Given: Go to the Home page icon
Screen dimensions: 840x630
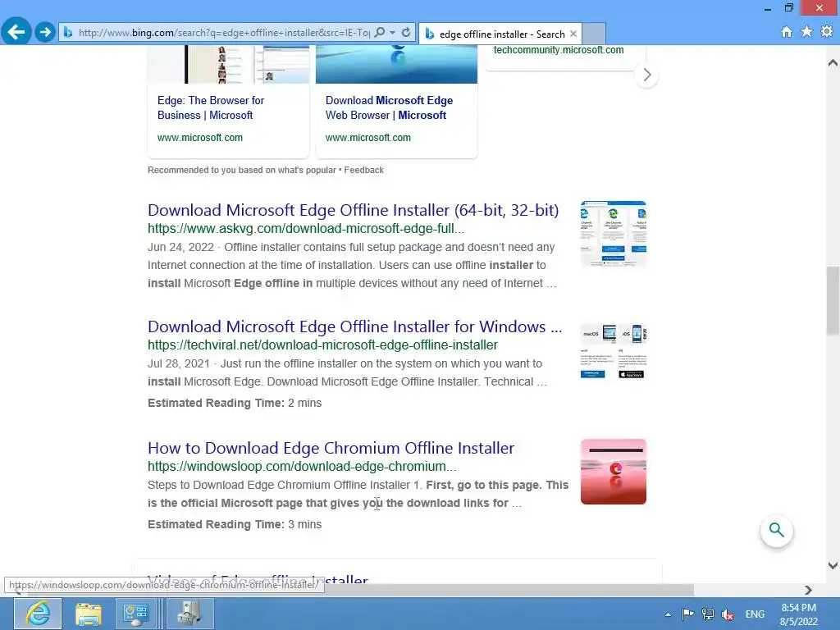Looking at the screenshot, I should click(x=787, y=32).
